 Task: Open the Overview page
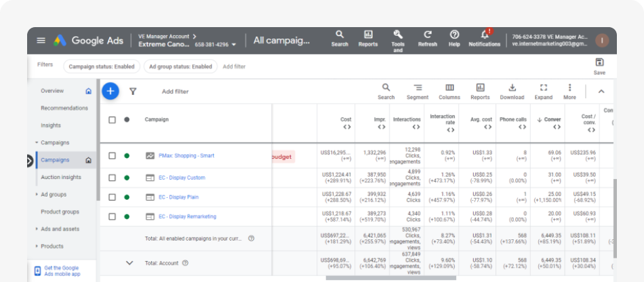[x=52, y=91]
